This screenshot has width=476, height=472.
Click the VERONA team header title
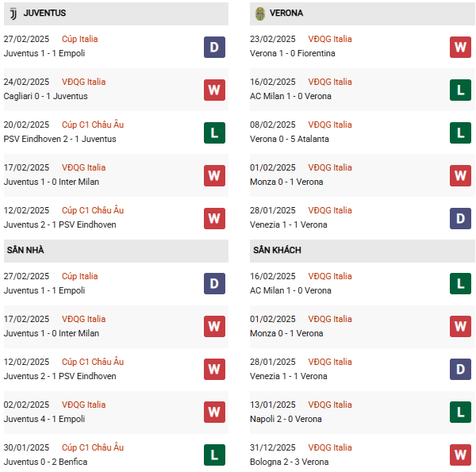[286, 13]
